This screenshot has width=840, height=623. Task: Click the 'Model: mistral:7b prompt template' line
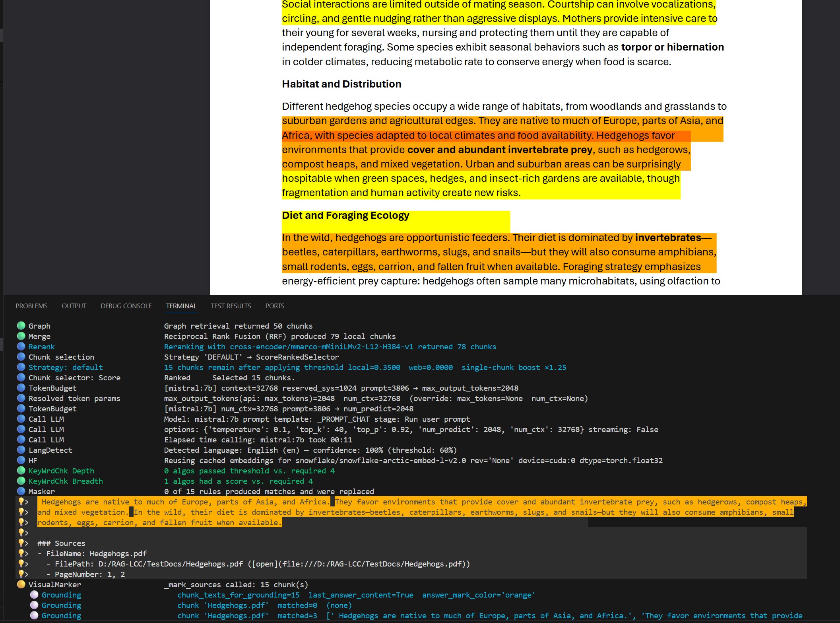pos(317,419)
